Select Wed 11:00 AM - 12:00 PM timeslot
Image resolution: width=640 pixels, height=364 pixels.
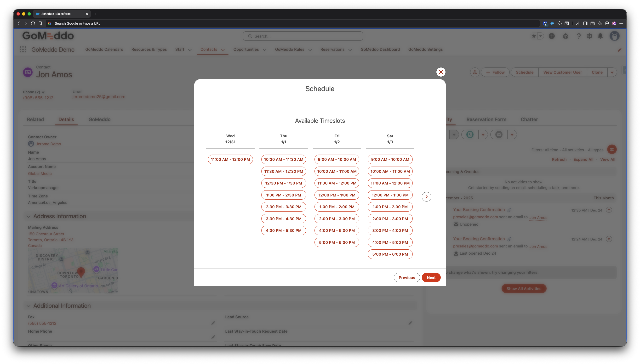[230, 159]
